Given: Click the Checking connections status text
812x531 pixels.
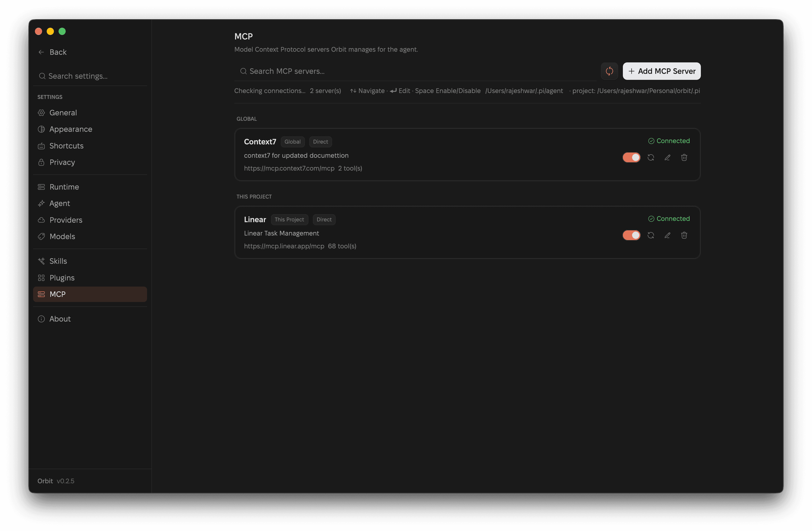Looking at the screenshot, I should pyautogui.click(x=269, y=90).
